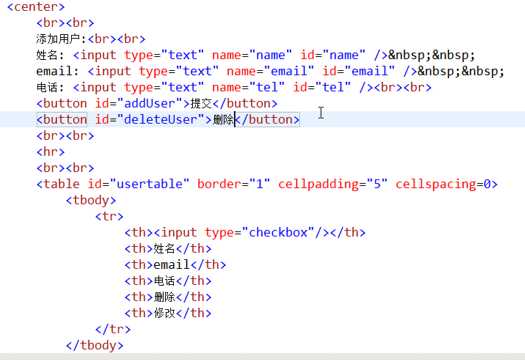
Task: Click the <th>修改</th> line
Action: point(168,313)
